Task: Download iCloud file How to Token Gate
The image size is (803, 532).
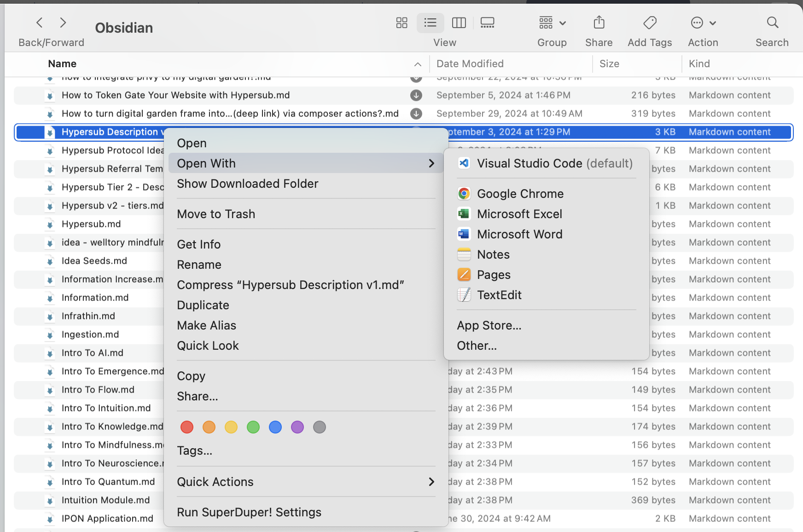Action: tap(416, 95)
